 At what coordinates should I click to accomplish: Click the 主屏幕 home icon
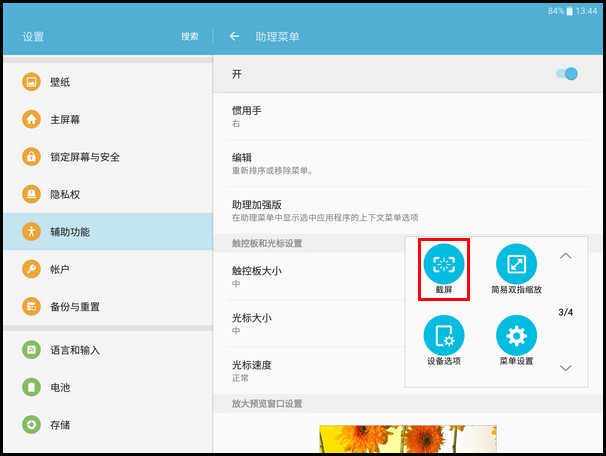point(31,119)
